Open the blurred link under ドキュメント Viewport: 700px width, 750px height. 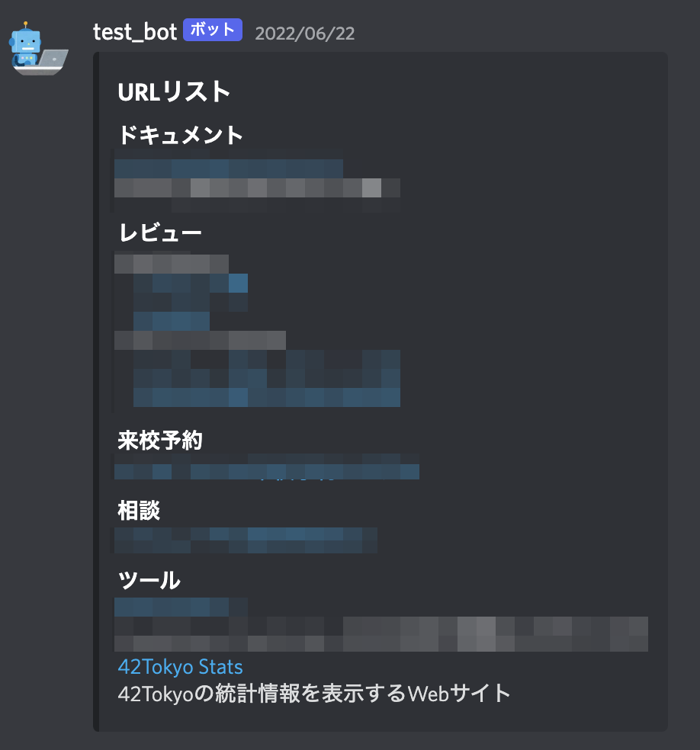[229, 169]
